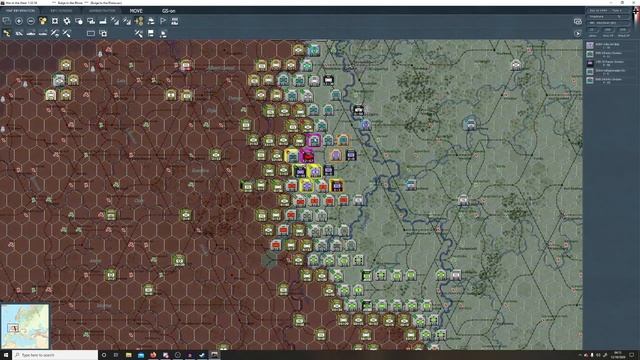Toggle the GS-on setting

point(169,11)
